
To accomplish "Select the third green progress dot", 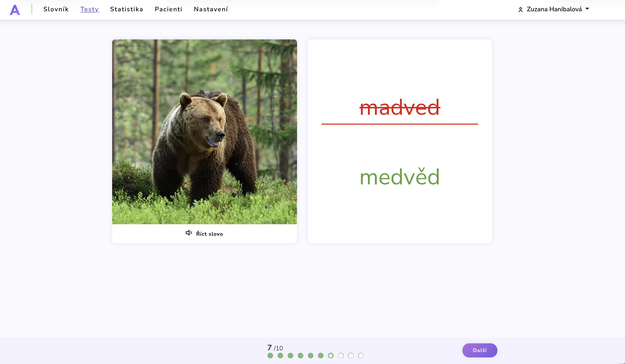I will [x=290, y=356].
